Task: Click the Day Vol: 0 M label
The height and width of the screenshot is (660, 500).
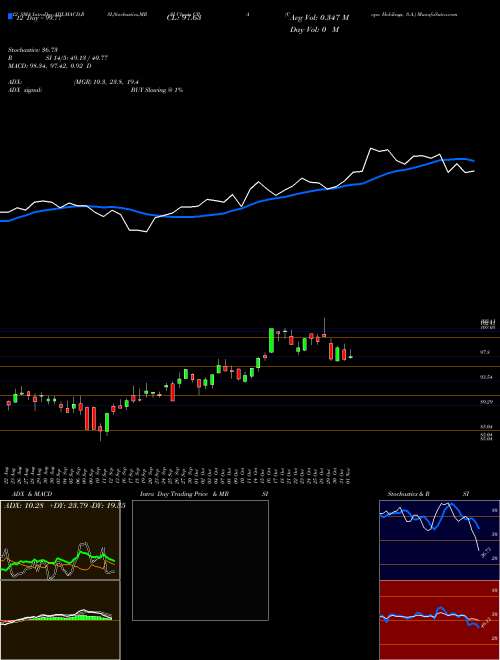Action: click(x=314, y=30)
